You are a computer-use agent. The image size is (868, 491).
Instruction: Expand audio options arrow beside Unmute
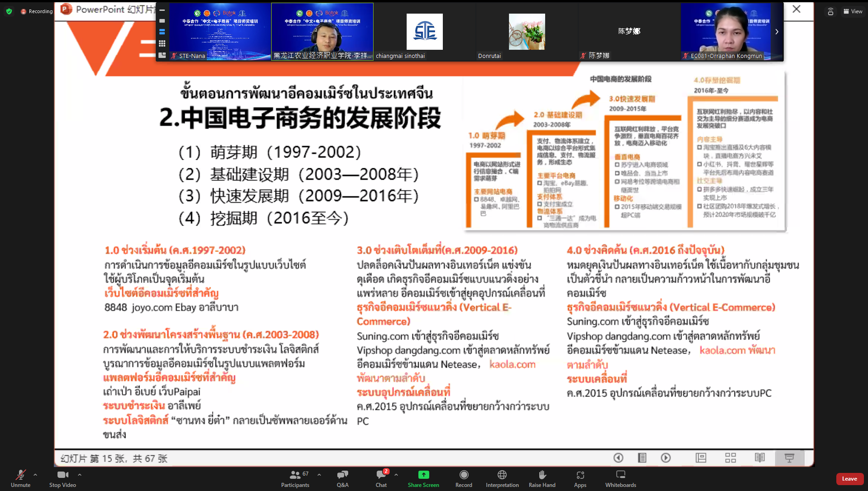[35, 475]
